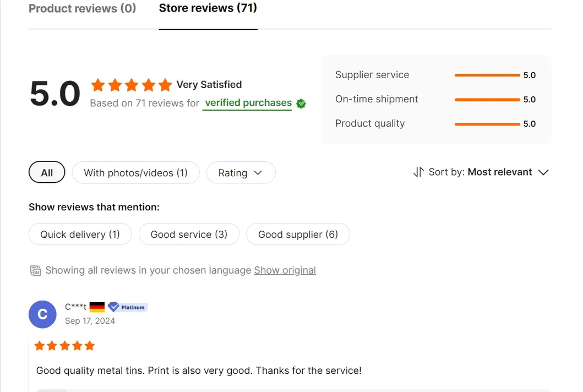The width and height of the screenshot is (583, 392).
Task: Click the German flag icon
Action: [x=97, y=307]
